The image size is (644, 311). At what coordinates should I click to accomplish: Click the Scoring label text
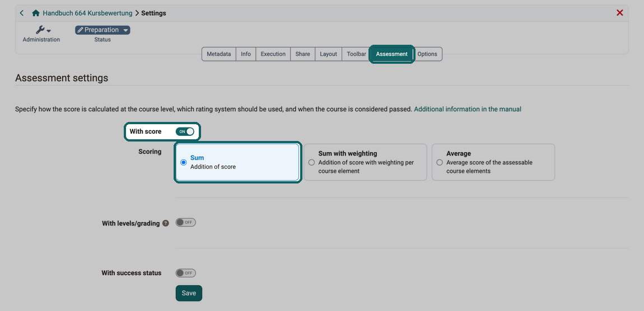[x=150, y=152]
